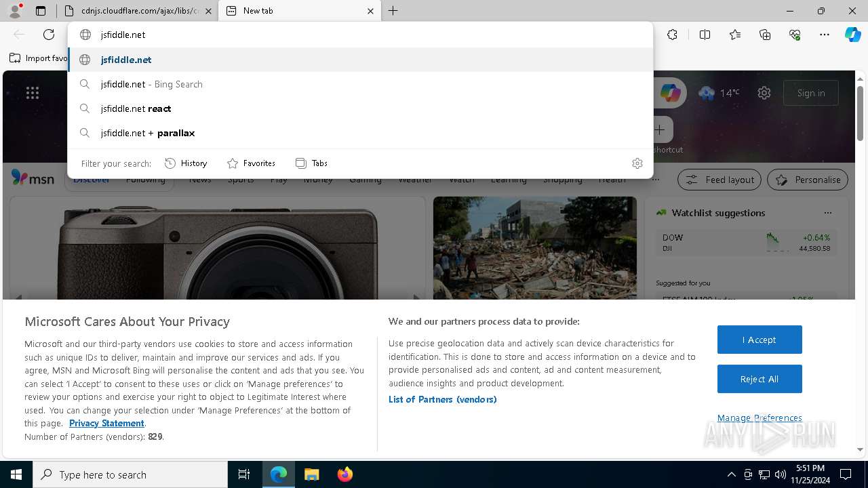Open the network tray icon

[764, 474]
